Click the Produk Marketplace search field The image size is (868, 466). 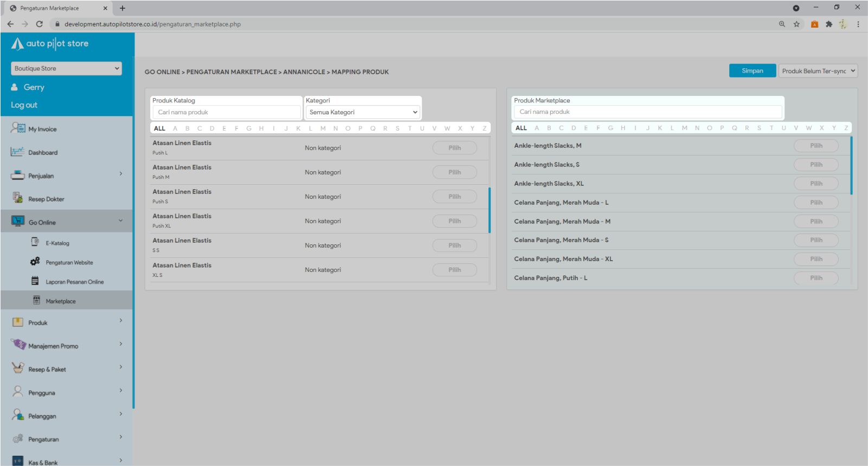tap(647, 112)
